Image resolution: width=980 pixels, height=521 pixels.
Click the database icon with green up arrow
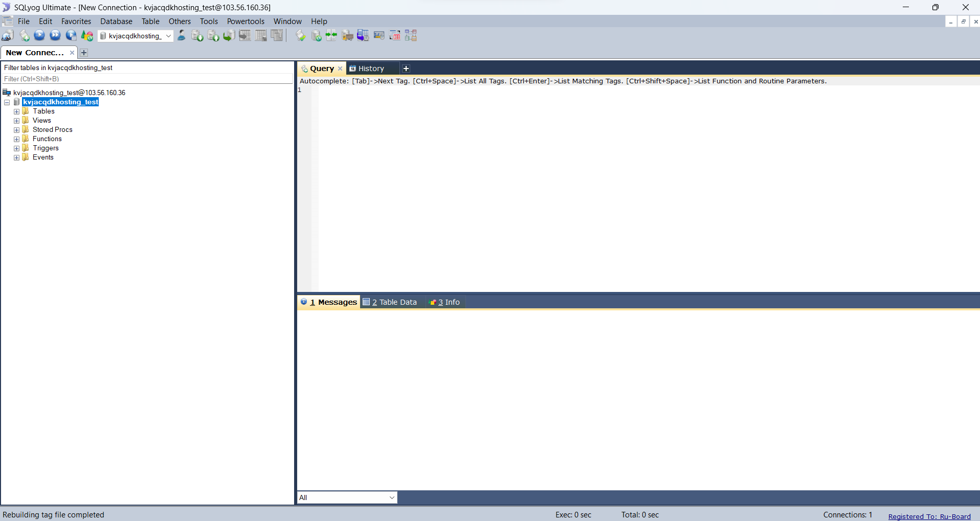pos(213,36)
